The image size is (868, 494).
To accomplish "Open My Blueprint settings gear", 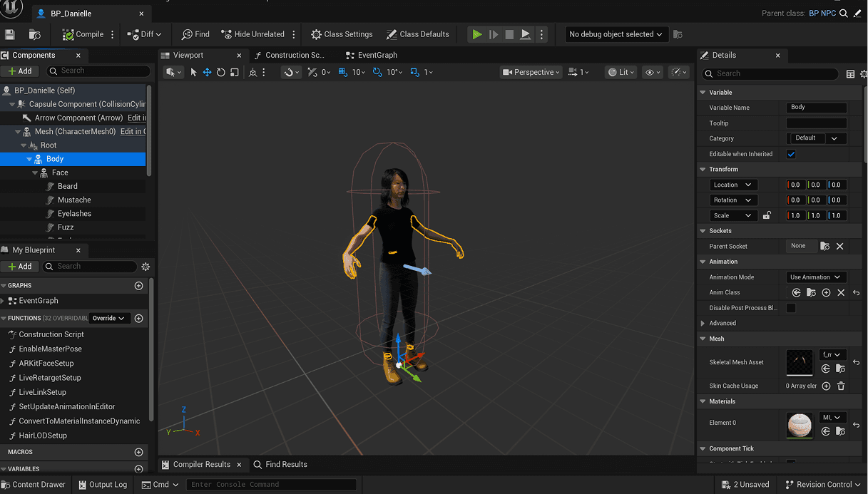I will tap(145, 267).
